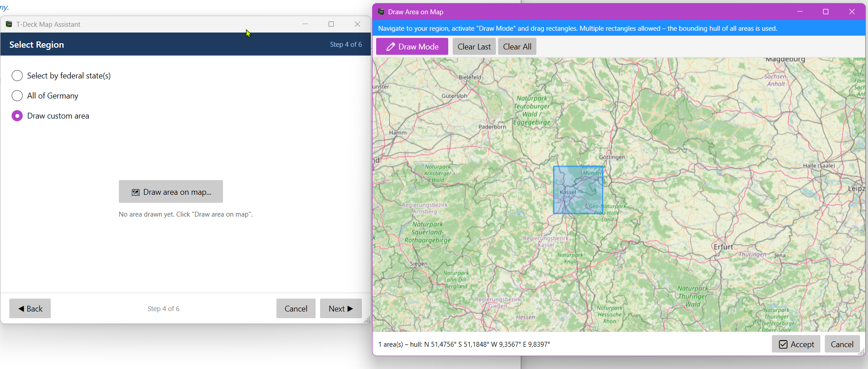Maximize the T-Deck Map Assistant window
Screen dimensions: 868x369
331,24
